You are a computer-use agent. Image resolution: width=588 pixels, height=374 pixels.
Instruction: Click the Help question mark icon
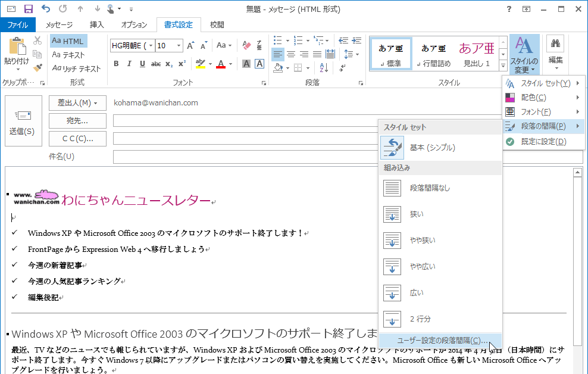click(509, 9)
